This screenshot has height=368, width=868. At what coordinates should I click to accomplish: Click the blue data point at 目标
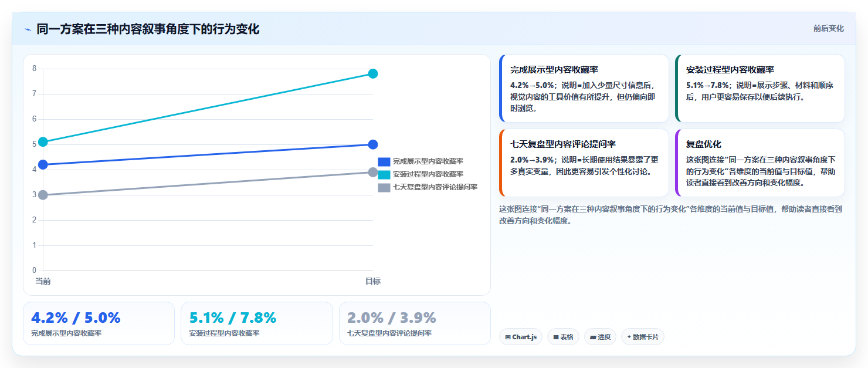(x=373, y=144)
